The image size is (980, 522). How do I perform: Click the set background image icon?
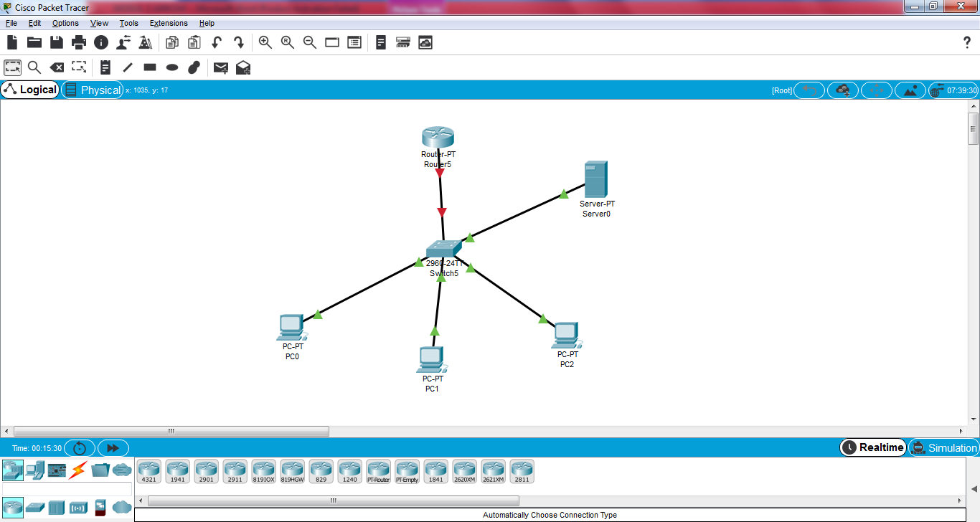click(910, 90)
